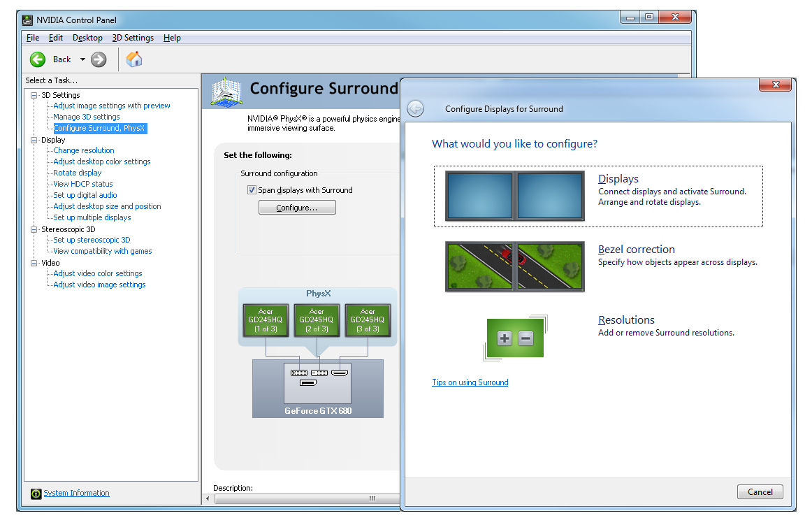Select View HDCP status
Viewport: 812px width, 525px height.
[83, 184]
